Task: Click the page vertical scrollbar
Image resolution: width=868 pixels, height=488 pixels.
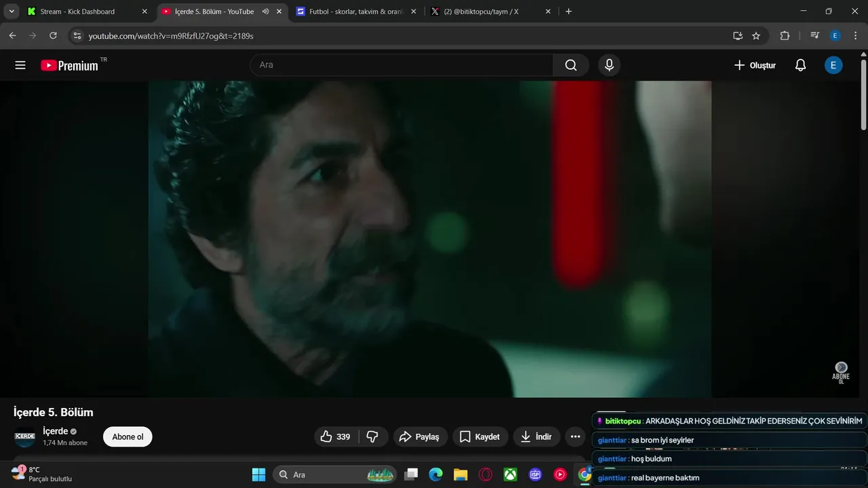Action: pyautogui.click(x=863, y=94)
